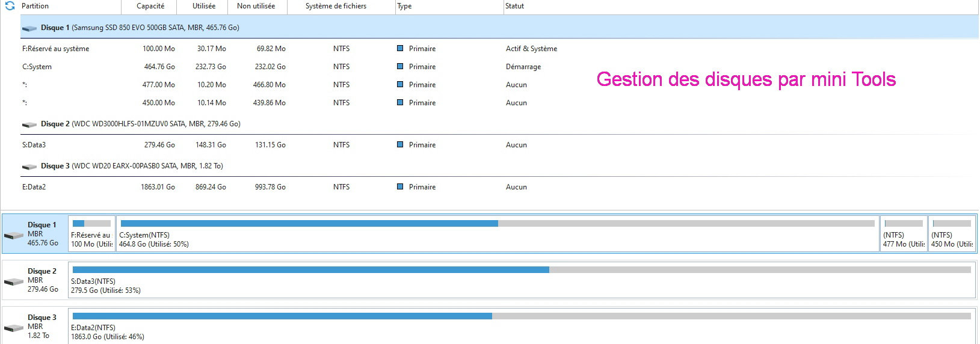Select Disque 3 icon in disk map
This screenshot has width=980, height=344.
13,327
